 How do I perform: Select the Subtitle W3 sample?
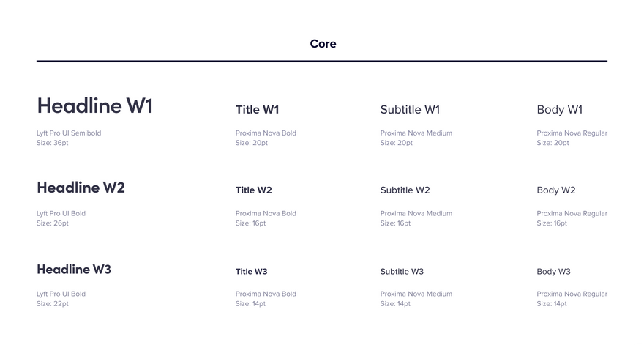pyautogui.click(x=402, y=272)
